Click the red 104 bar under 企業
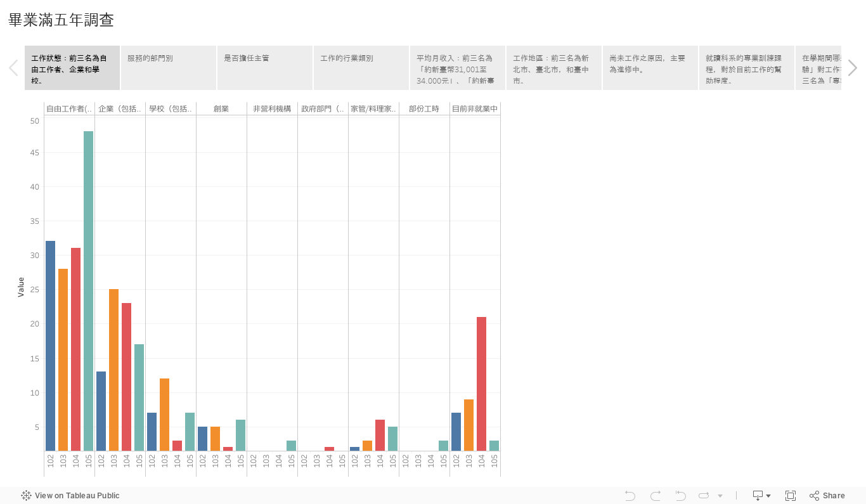The height and width of the screenshot is (504, 866). (x=126, y=377)
